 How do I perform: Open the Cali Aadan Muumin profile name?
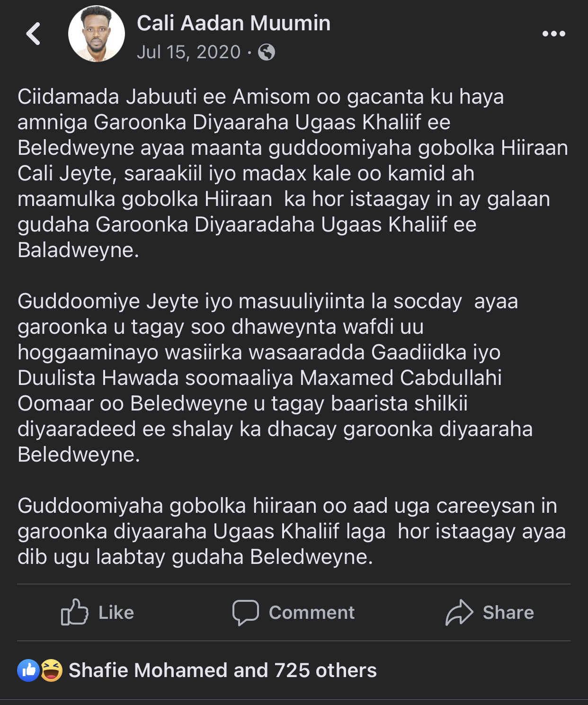click(x=234, y=23)
